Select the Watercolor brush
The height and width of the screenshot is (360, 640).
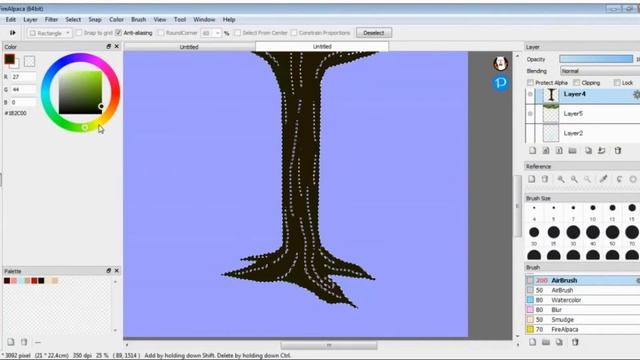pyautogui.click(x=583, y=300)
